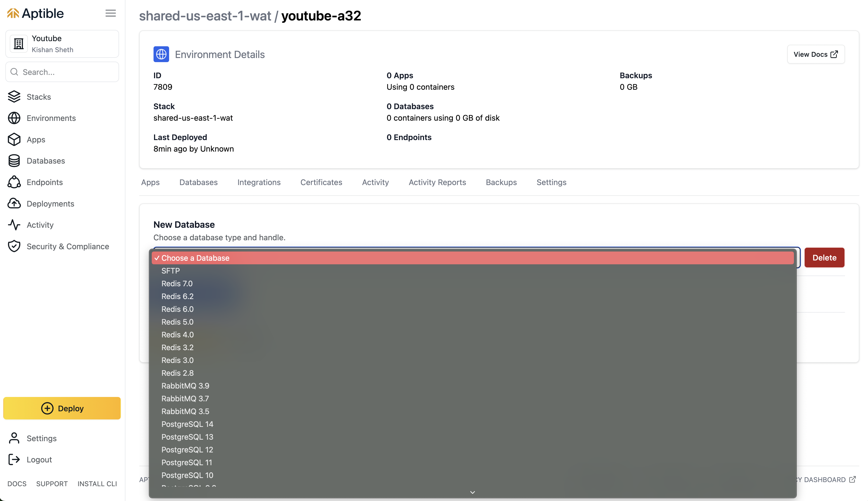Open the sidebar hamburger menu
This screenshot has height=501, width=868.
110,13
